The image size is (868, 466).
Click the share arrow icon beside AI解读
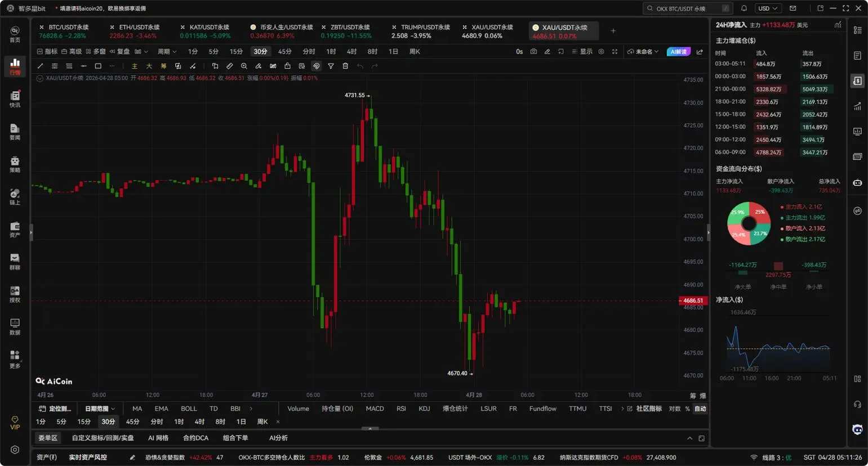[x=700, y=51]
